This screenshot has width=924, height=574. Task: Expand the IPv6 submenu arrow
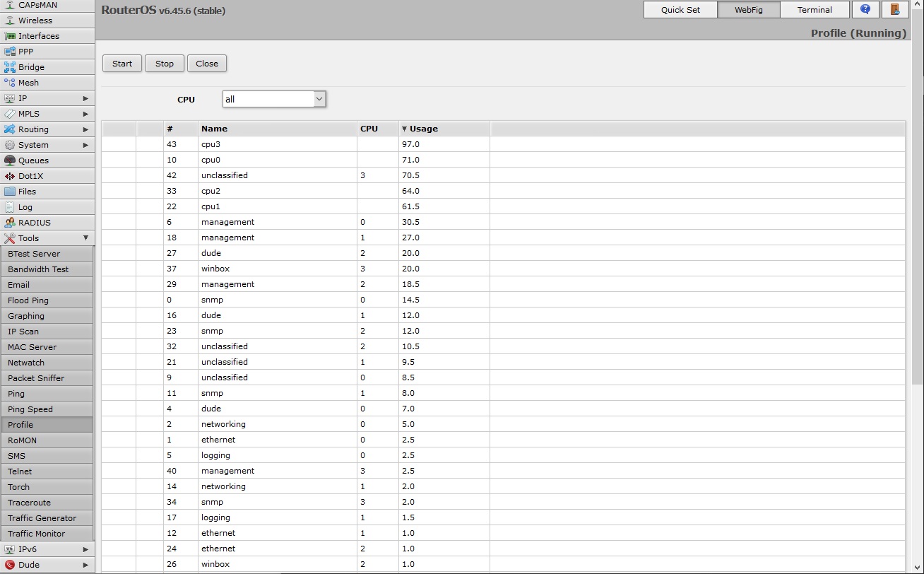(x=85, y=549)
